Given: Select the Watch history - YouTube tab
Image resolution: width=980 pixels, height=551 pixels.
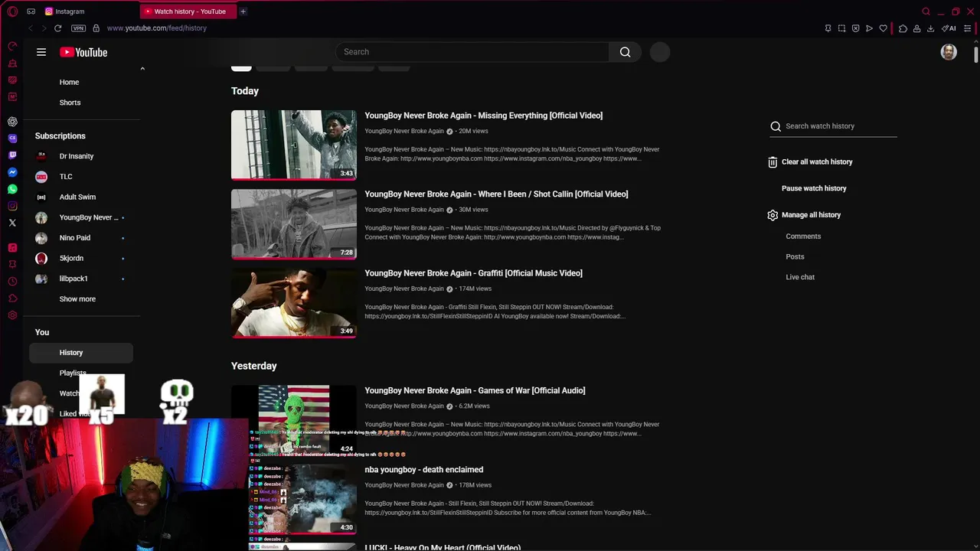Looking at the screenshot, I should pyautogui.click(x=188, y=11).
